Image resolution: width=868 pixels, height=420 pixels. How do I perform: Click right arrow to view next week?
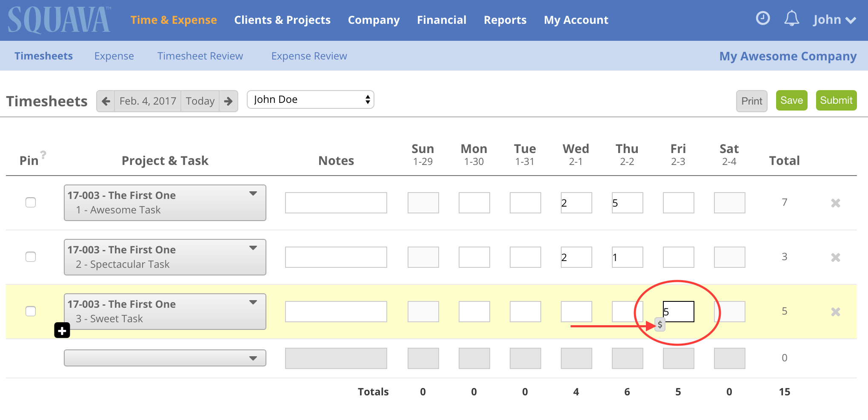[x=228, y=101]
